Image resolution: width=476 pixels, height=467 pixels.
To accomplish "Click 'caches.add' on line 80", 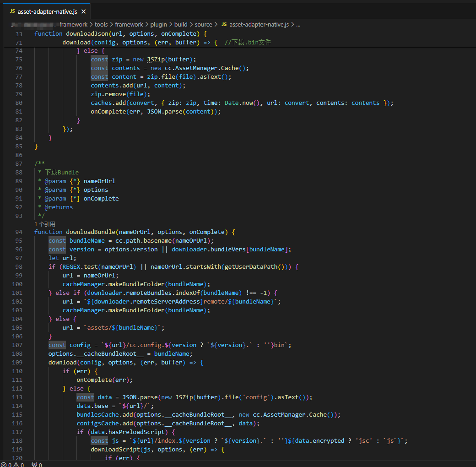I will [x=108, y=103].
